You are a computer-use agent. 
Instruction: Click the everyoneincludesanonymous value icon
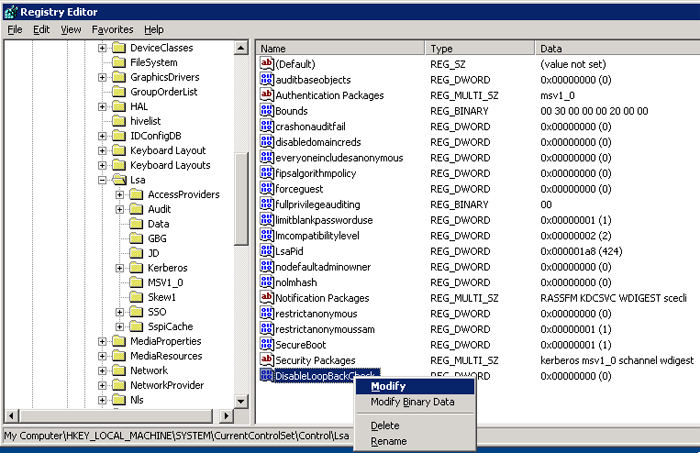point(267,158)
